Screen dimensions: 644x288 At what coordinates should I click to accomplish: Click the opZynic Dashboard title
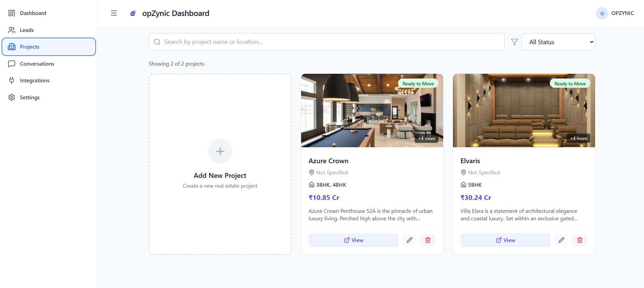(x=176, y=13)
